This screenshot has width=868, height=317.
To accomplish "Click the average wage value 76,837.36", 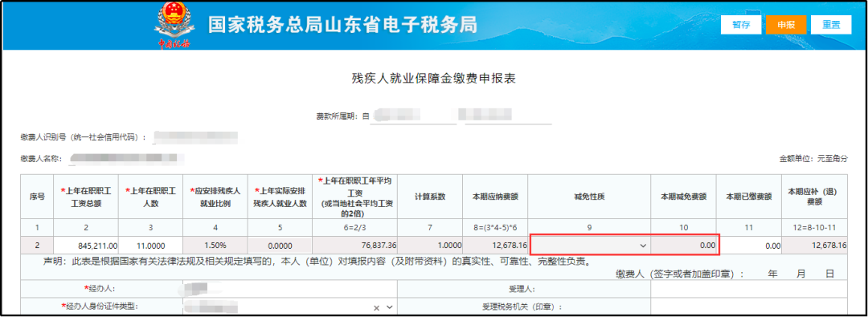I will (x=355, y=245).
